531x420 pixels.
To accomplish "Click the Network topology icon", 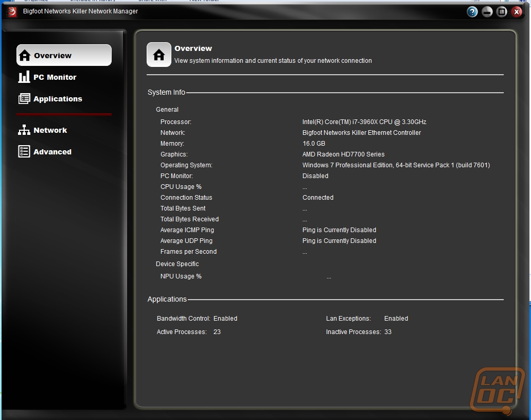I will tap(24, 130).
